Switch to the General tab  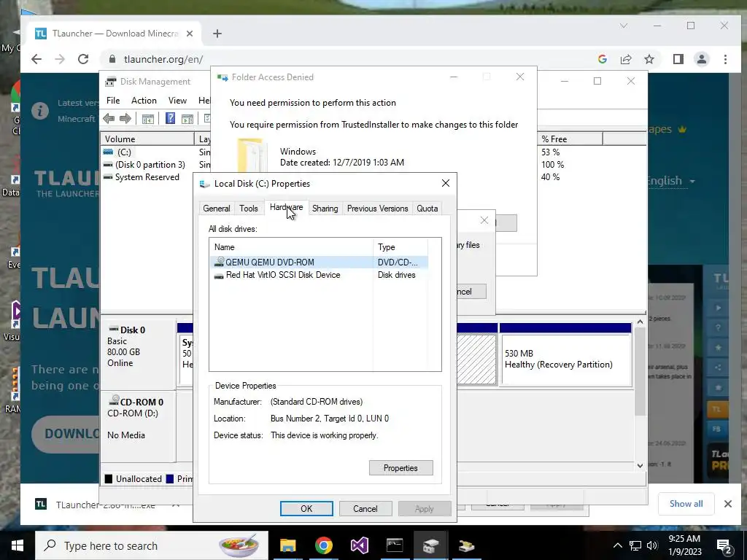(x=216, y=209)
